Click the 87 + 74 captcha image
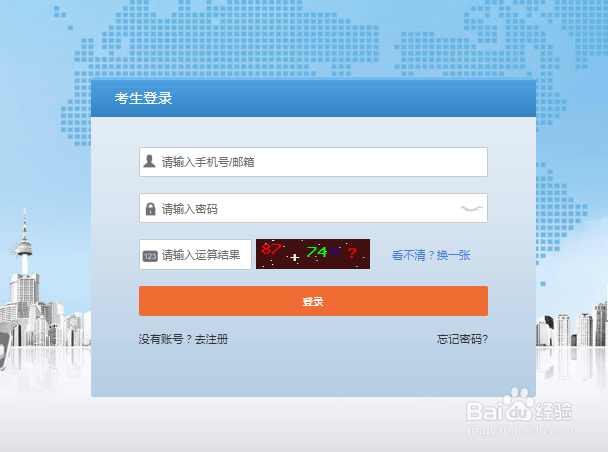The width and height of the screenshot is (608, 452). pos(313,254)
